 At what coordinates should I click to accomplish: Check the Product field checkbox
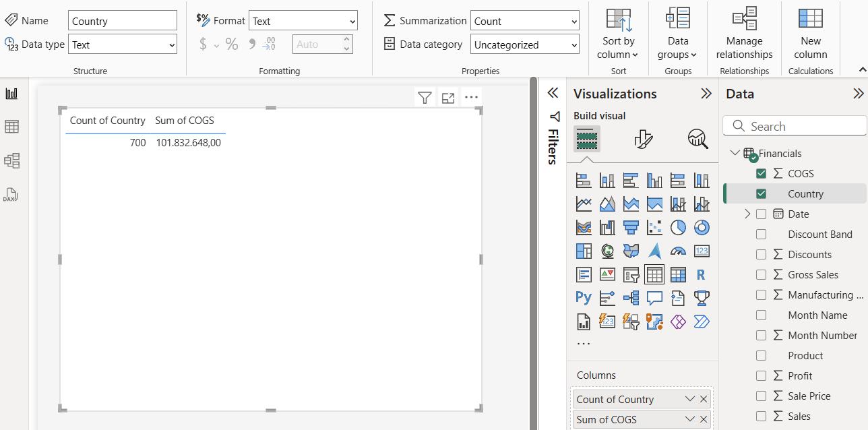761,355
